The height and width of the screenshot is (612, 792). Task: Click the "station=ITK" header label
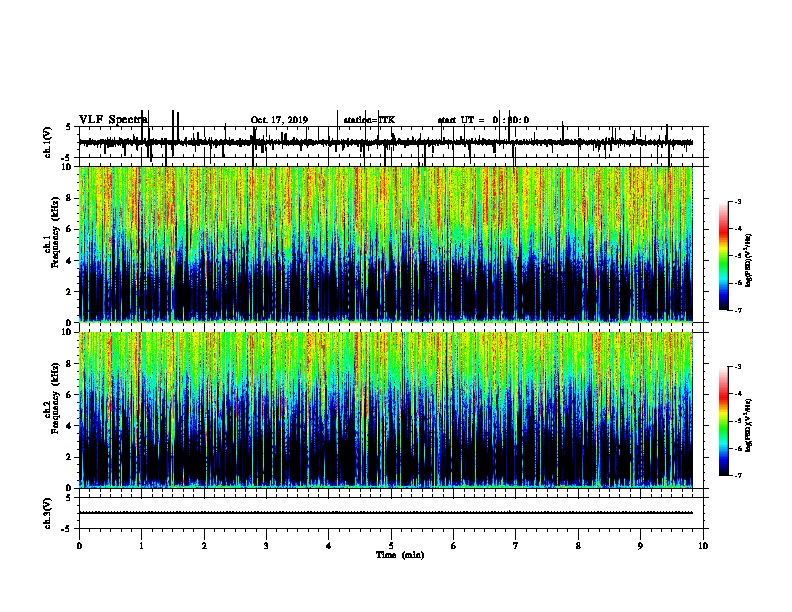point(369,120)
